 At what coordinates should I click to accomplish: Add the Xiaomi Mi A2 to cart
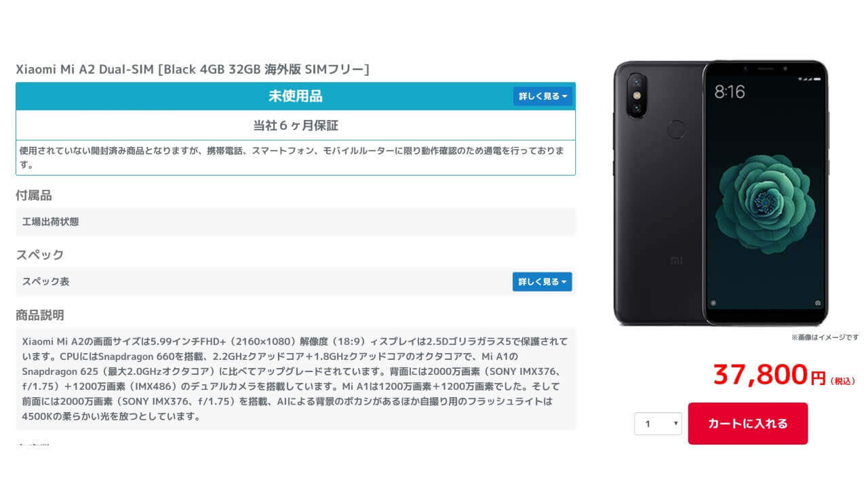coord(748,424)
